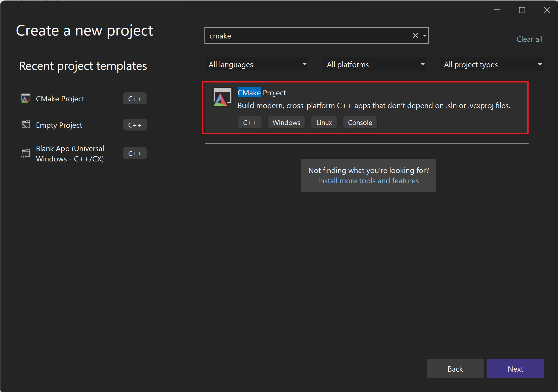Click the Windows tag on CMake Project
The width and height of the screenshot is (558, 392).
[286, 122]
